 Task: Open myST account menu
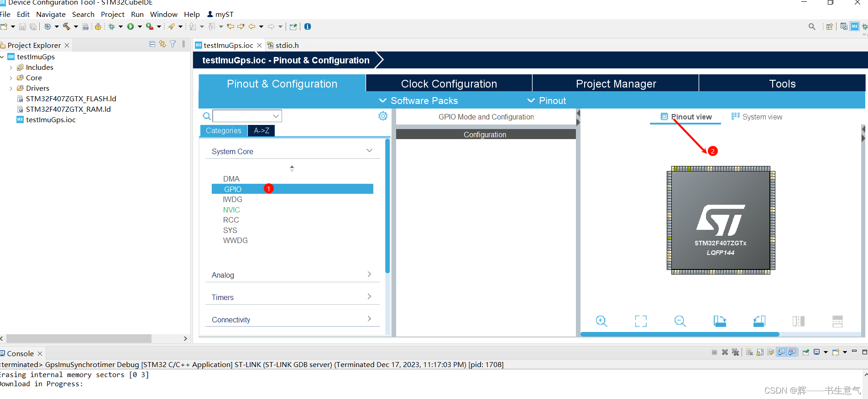coord(220,15)
